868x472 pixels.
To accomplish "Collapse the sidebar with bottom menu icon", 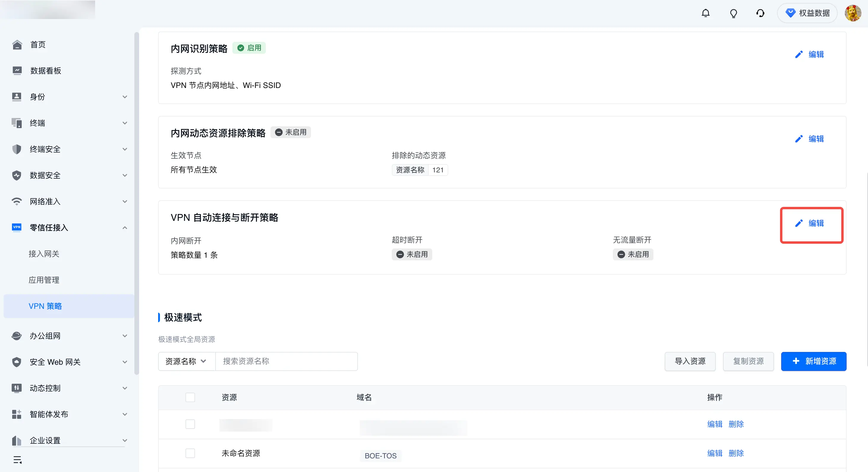I will coord(18,460).
